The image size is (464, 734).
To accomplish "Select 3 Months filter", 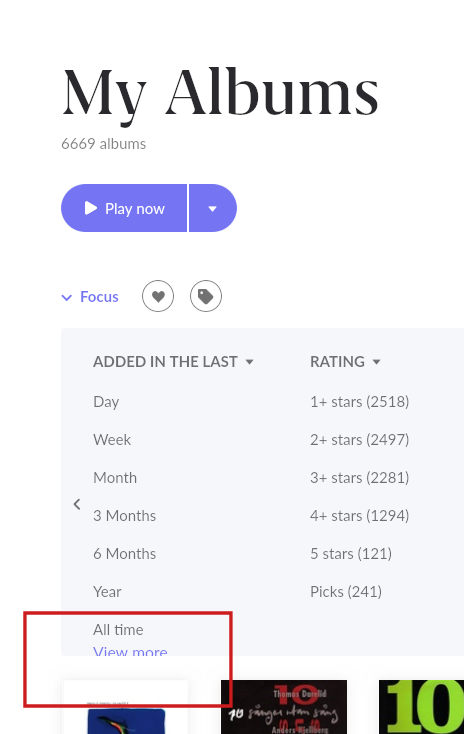I will [125, 515].
